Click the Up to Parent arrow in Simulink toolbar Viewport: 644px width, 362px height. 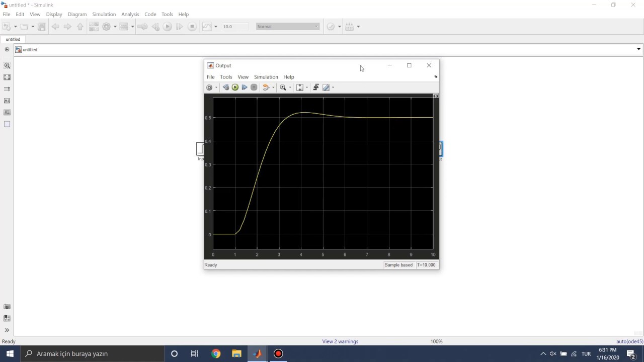coord(80,27)
